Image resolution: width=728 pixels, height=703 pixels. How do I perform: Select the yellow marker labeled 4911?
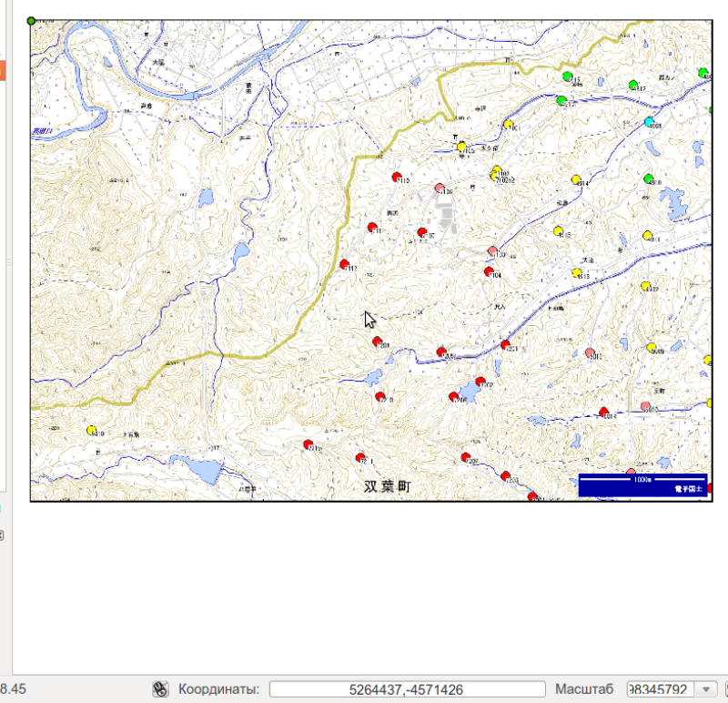click(x=647, y=236)
